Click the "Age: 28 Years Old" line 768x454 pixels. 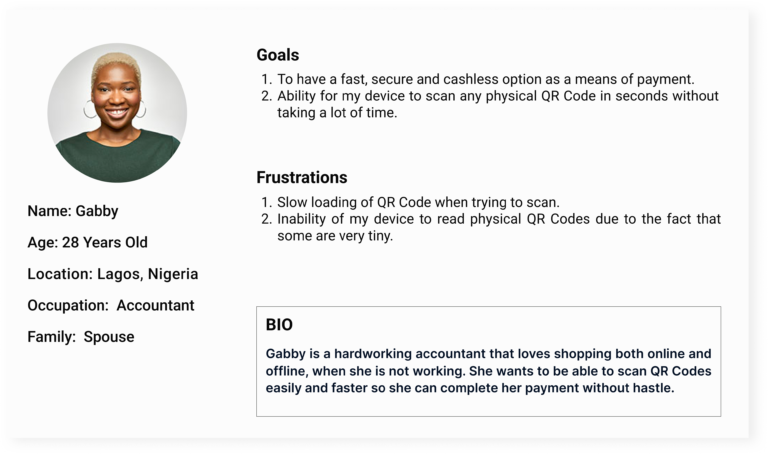[87, 242]
